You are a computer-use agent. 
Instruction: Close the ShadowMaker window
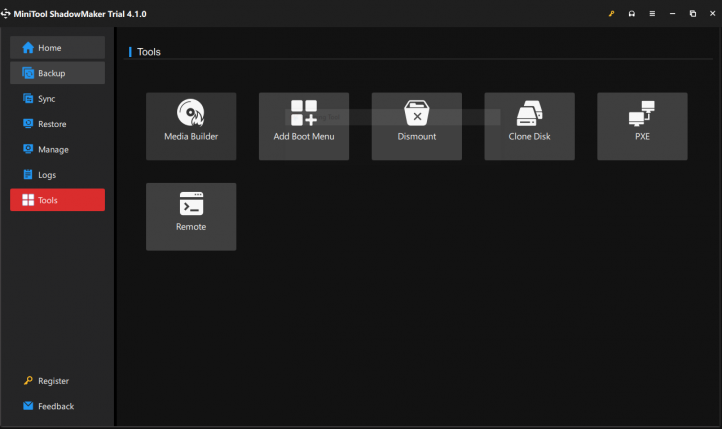[x=712, y=14]
